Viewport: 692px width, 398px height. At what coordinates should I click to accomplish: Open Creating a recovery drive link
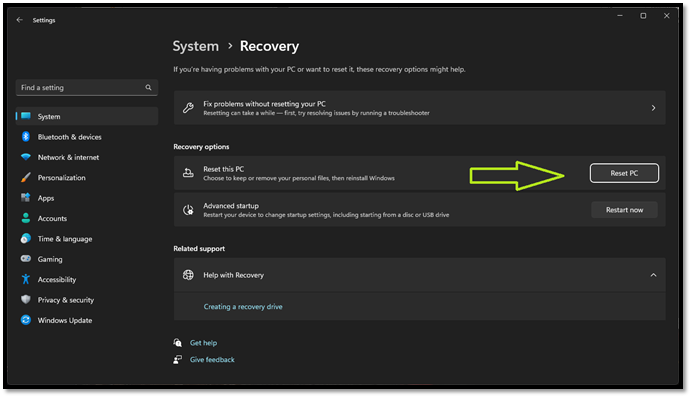(x=243, y=306)
